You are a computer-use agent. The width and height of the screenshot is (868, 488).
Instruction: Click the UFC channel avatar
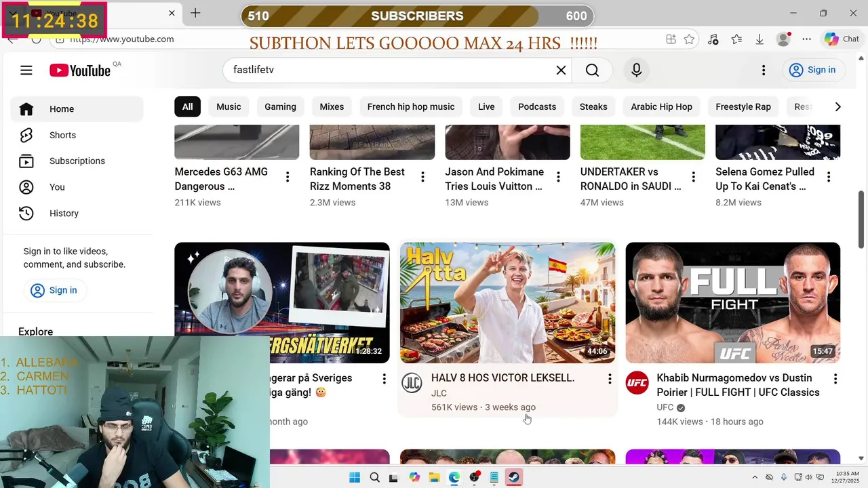637,383
